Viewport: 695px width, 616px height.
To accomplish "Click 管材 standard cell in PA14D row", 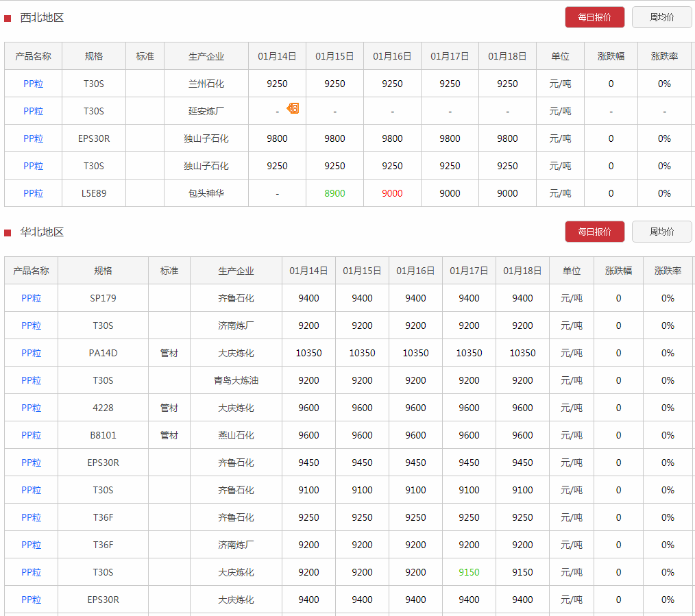I will pyautogui.click(x=169, y=353).
